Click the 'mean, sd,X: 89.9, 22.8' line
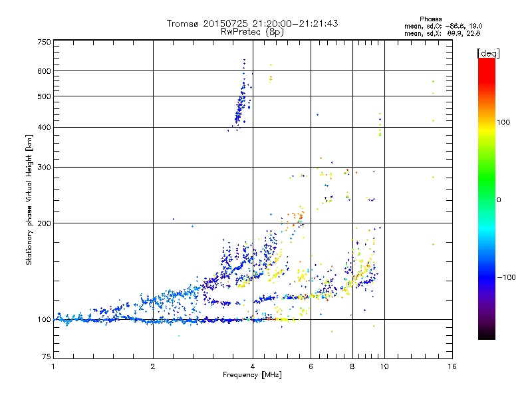532x399 pixels. click(442, 33)
